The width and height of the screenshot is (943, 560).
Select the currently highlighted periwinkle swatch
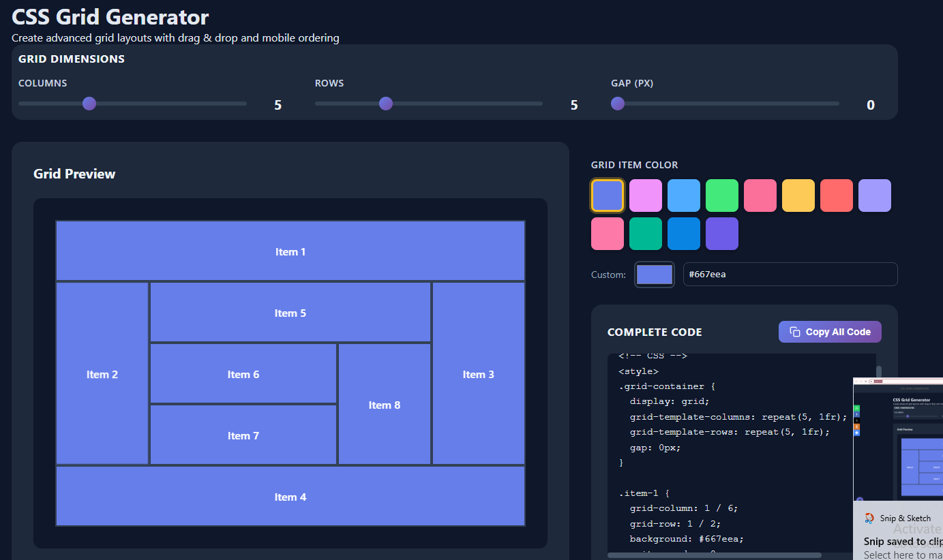(608, 195)
